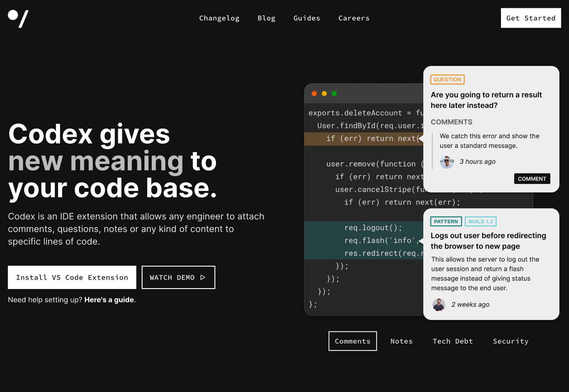Click the code line "req.logout();"
Screen dimensions: 569x392
coord(373,228)
